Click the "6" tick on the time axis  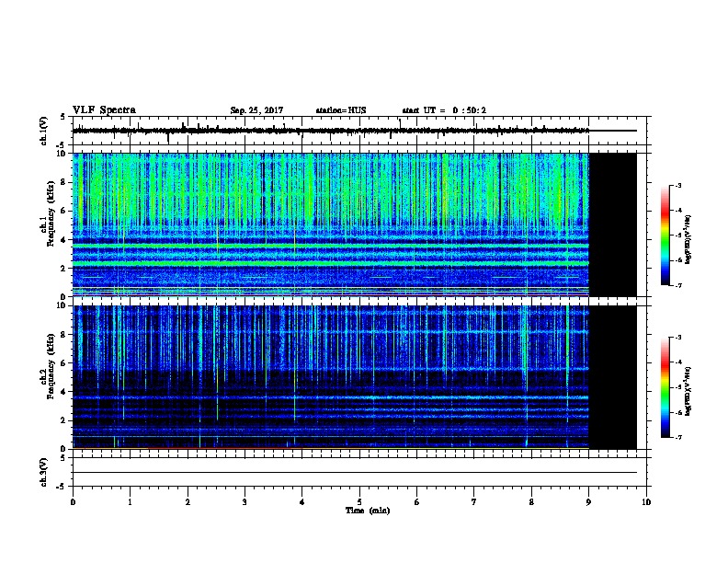point(416,501)
